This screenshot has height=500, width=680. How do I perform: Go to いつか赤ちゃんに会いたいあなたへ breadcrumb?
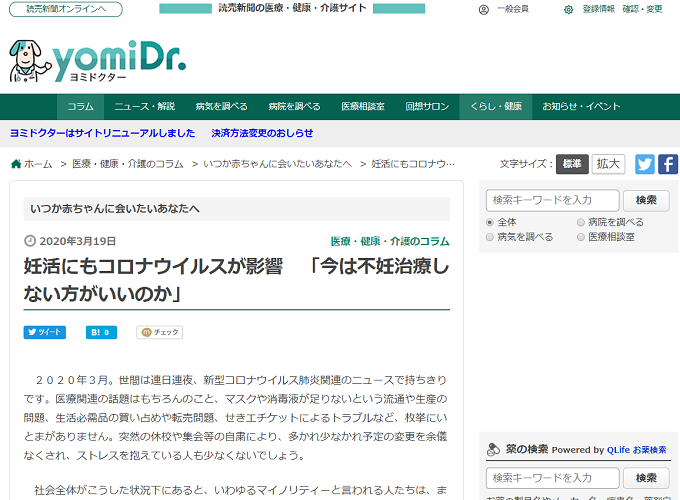tap(278, 164)
